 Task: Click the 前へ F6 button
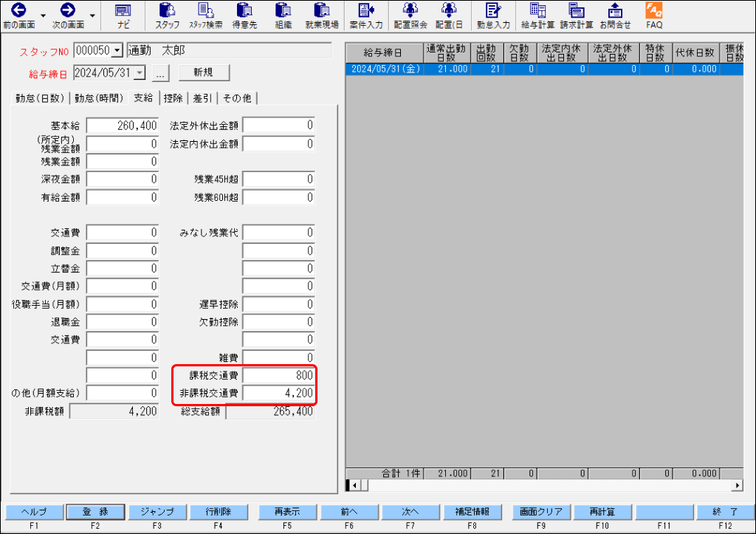(349, 512)
